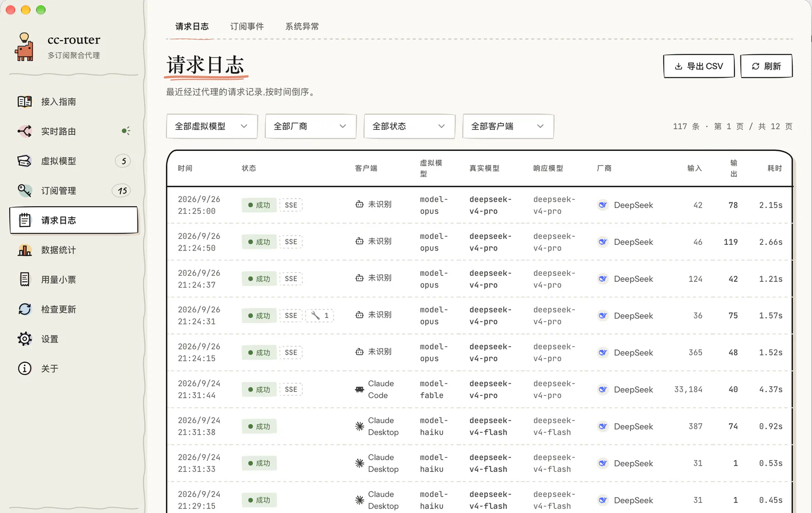
Task: Click the 输入 column header
Action: [x=695, y=168]
